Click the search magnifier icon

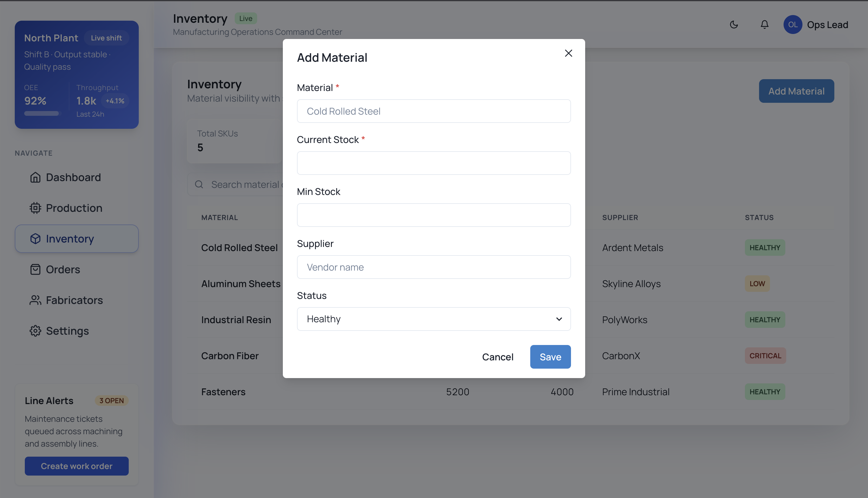click(199, 184)
